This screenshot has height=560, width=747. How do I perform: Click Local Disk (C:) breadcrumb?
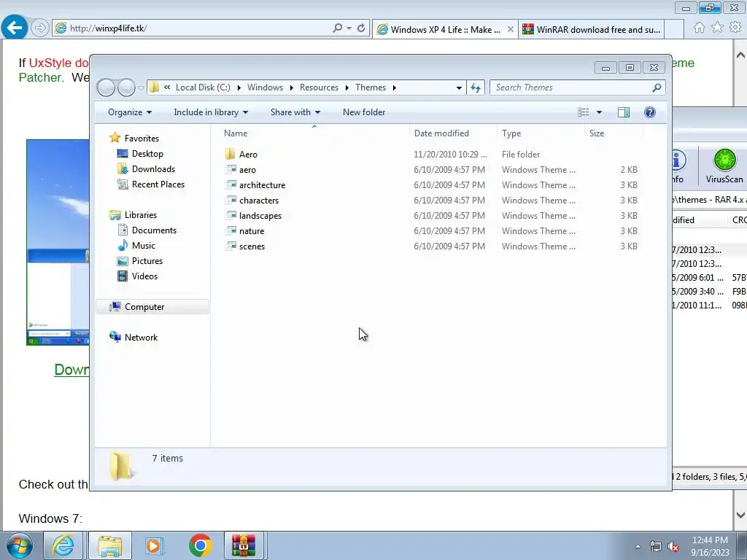[203, 87]
